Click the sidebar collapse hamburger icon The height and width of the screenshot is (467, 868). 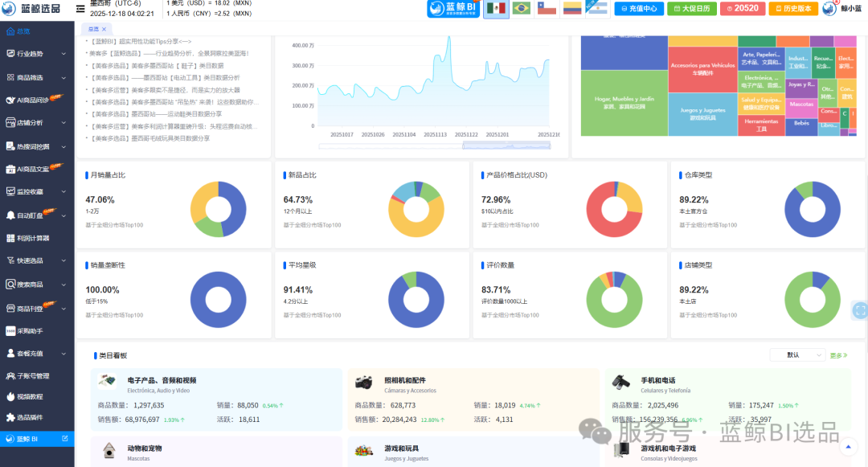pos(80,9)
